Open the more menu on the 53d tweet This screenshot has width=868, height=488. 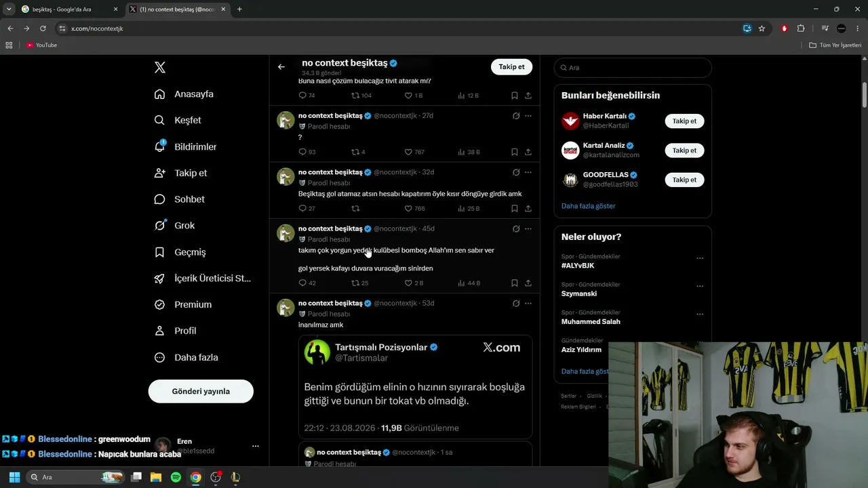[x=528, y=303]
